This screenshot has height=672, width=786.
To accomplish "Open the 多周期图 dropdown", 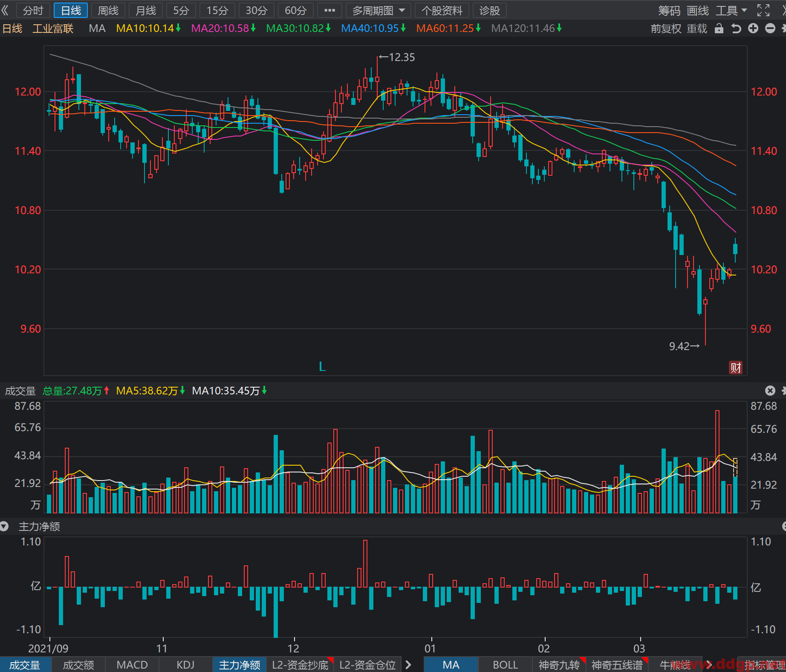I will pyautogui.click(x=379, y=10).
